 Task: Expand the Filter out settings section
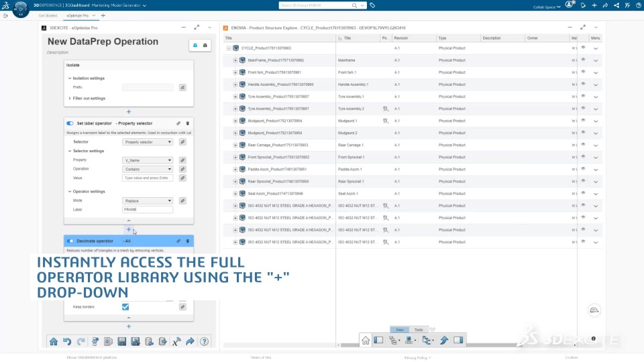click(x=70, y=99)
